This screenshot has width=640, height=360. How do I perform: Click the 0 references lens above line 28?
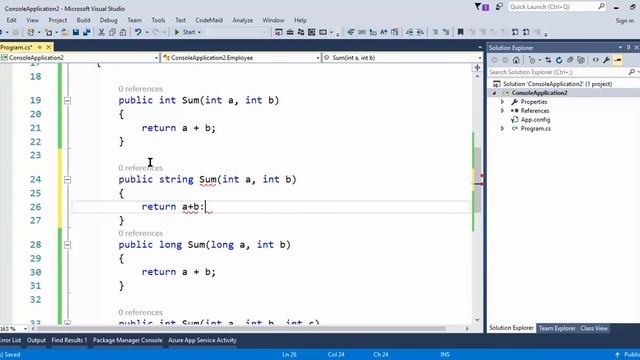point(140,233)
